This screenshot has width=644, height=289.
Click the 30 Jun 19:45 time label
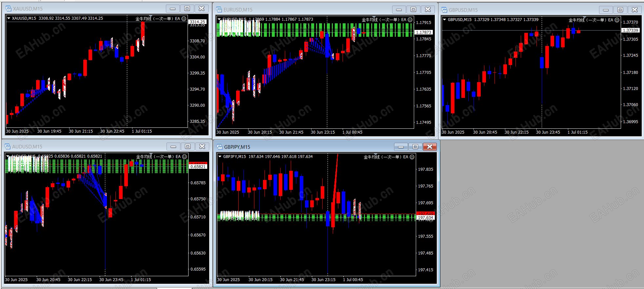49,131
